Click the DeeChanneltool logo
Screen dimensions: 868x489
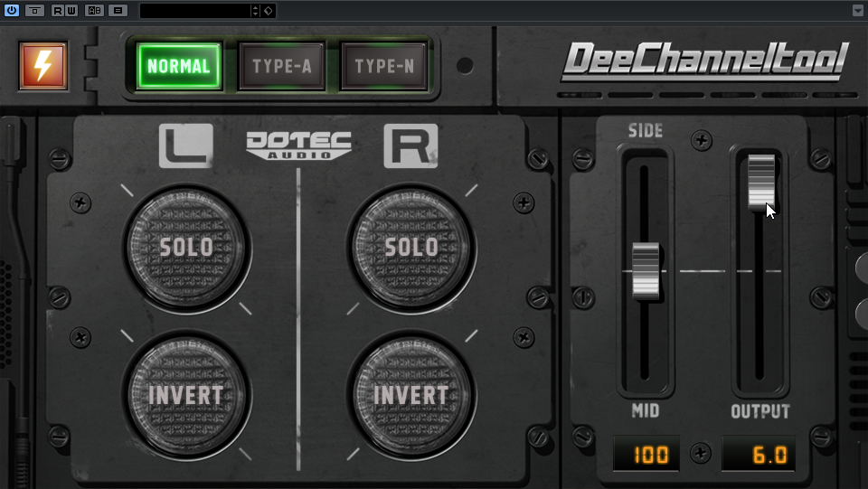coord(706,61)
